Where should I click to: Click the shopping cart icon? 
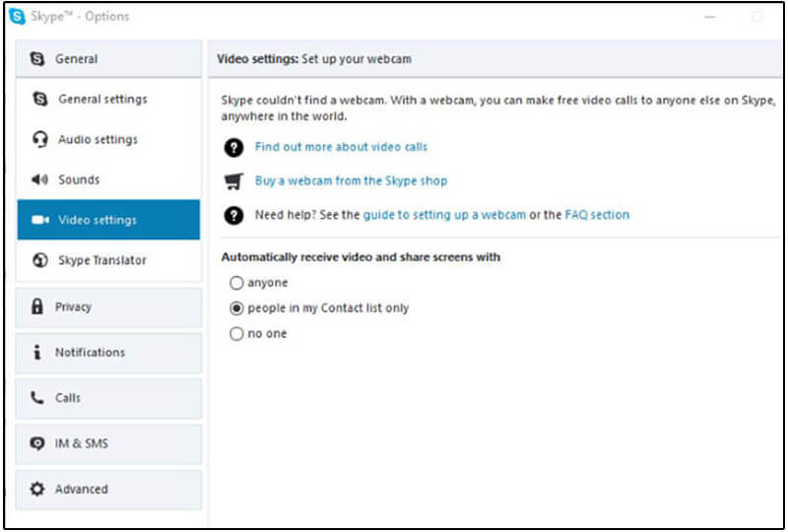click(233, 181)
